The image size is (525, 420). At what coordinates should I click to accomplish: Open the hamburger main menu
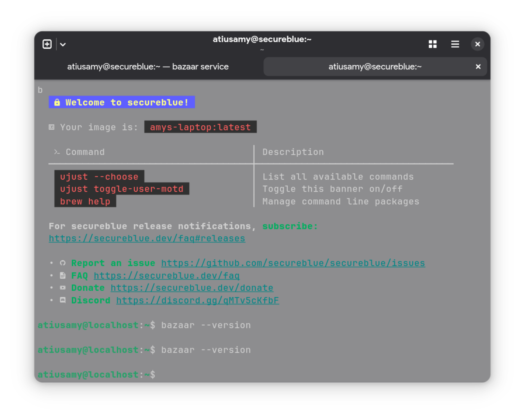coord(455,44)
